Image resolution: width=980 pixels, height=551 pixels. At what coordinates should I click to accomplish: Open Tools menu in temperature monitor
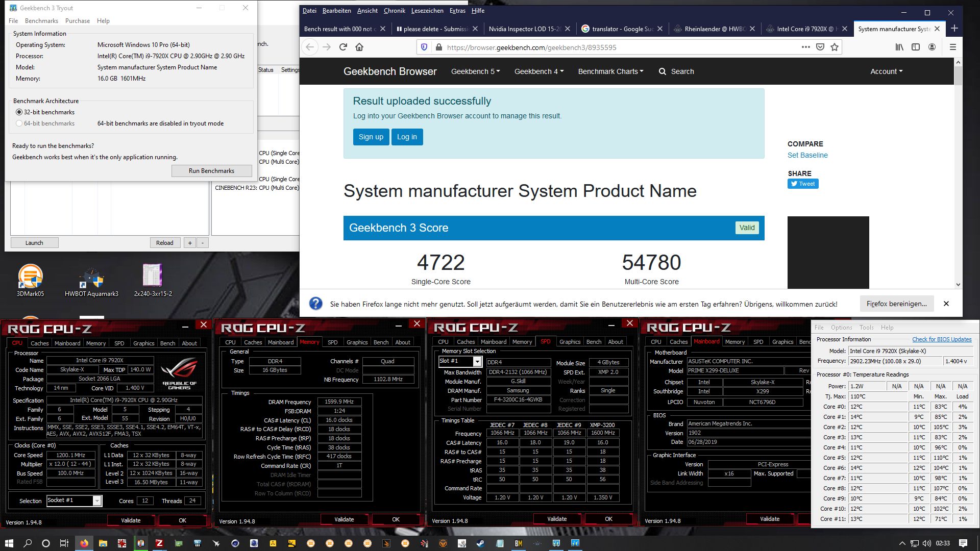[x=866, y=328]
